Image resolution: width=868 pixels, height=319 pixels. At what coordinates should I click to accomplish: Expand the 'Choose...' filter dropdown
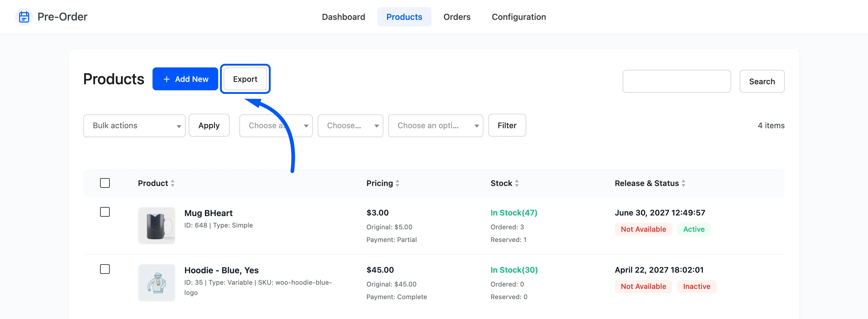click(x=350, y=125)
